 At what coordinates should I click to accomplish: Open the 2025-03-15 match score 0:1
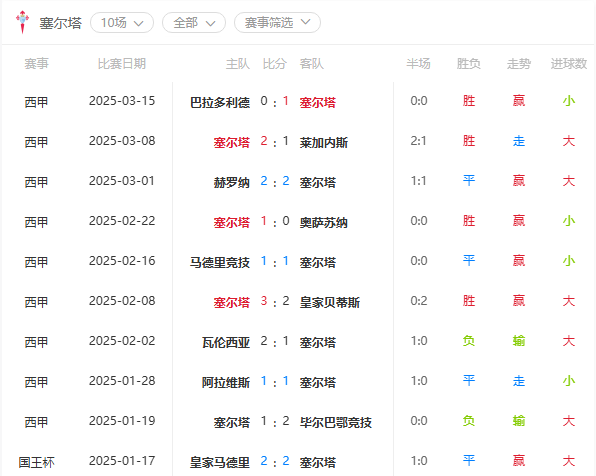tap(274, 102)
